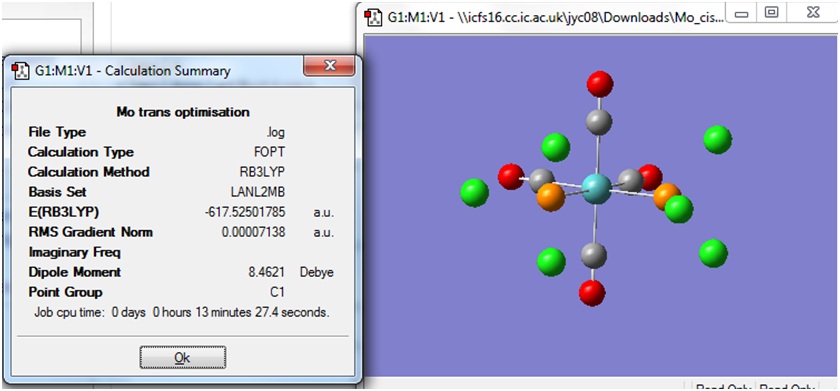The width and height of the screenshot is (840, 391).
Task: Select the leftmost green chlorine atom
Action: [475, 193]
